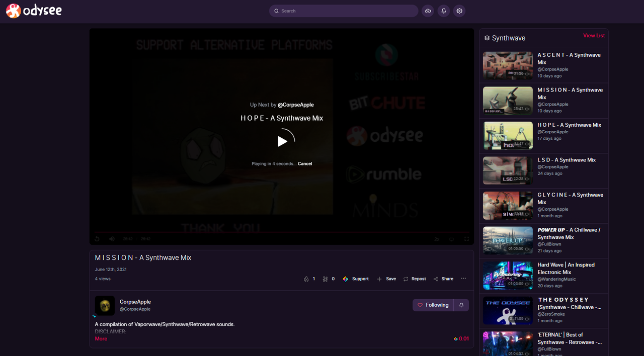Viewport: 644px width, 356px height.
Task: Open THE ODYSSEY Synthwave Chillwave title
Action: click(x=570, y=303)
